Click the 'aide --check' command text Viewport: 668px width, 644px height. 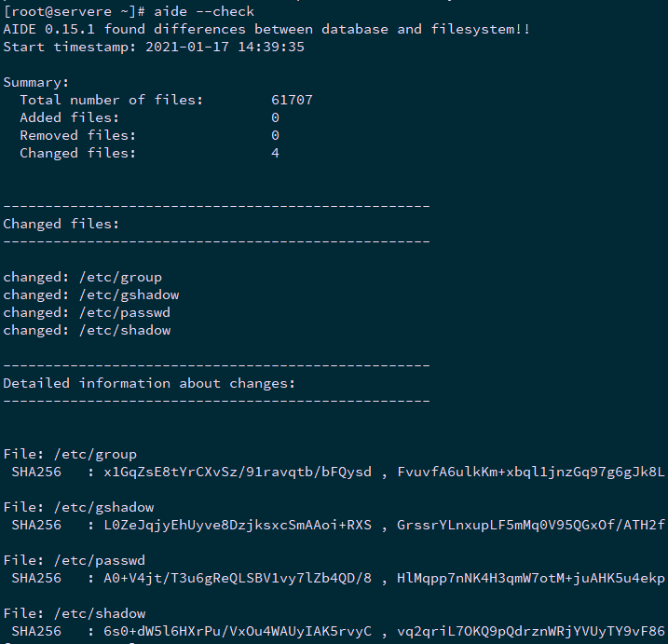203,11
